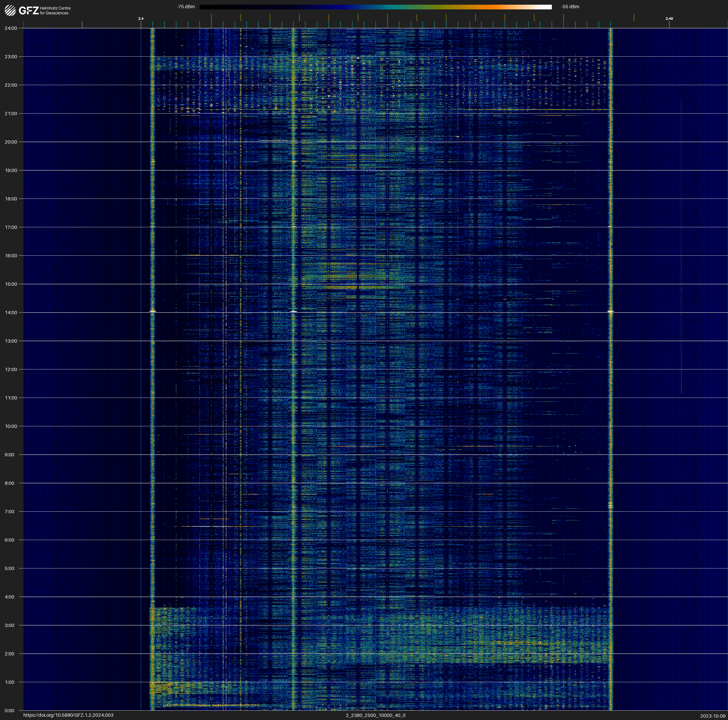
Task: Click the Helmholtz Centre for Geosciences text
Action: (x=55, y=11)
